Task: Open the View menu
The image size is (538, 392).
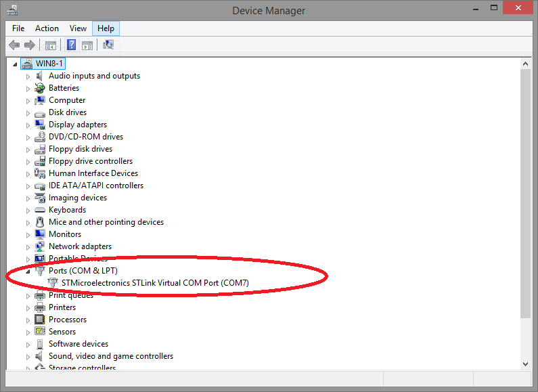Action: point(78,28)
